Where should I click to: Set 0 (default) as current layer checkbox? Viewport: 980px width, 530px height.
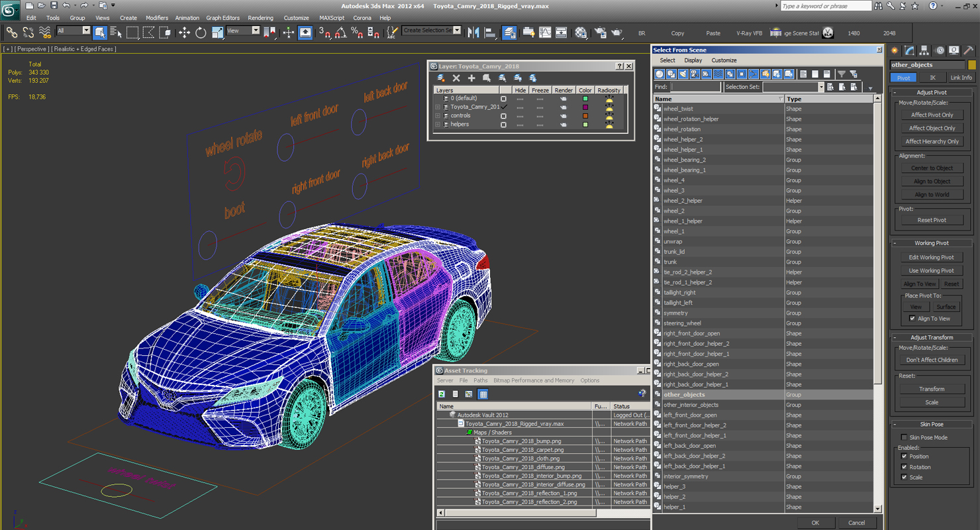[x=503, y=99]
